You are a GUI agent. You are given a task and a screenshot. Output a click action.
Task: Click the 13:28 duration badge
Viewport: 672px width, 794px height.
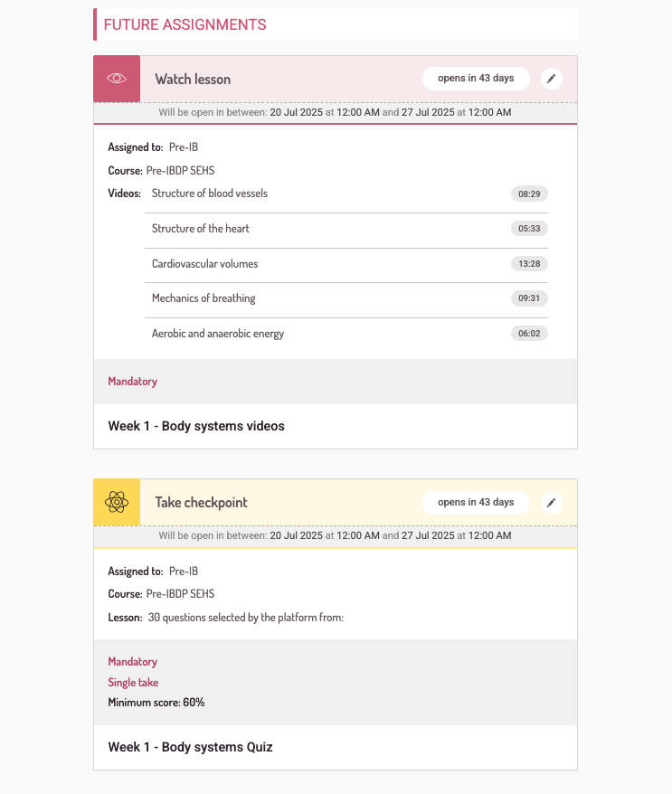point(529,264)
